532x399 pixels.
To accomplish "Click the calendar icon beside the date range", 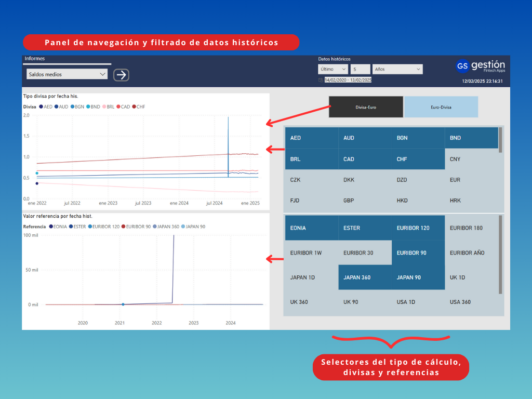I will (x=321, y=80).
